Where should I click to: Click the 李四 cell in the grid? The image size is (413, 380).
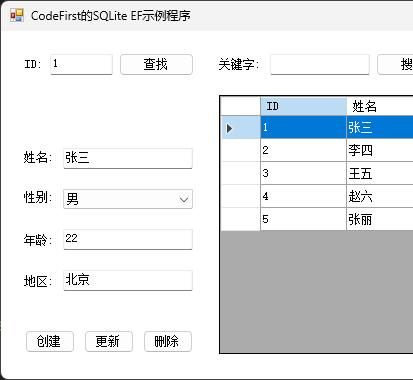[380, 150]
